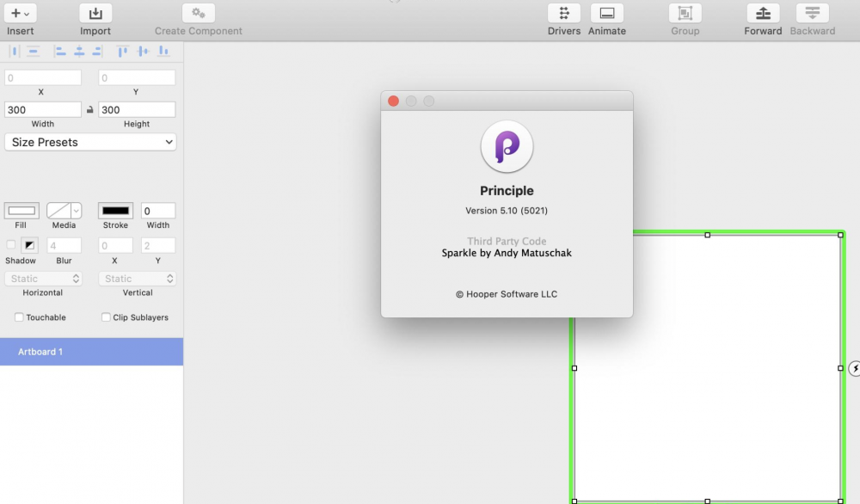Open the Shadow color swatch

[29, 245]
